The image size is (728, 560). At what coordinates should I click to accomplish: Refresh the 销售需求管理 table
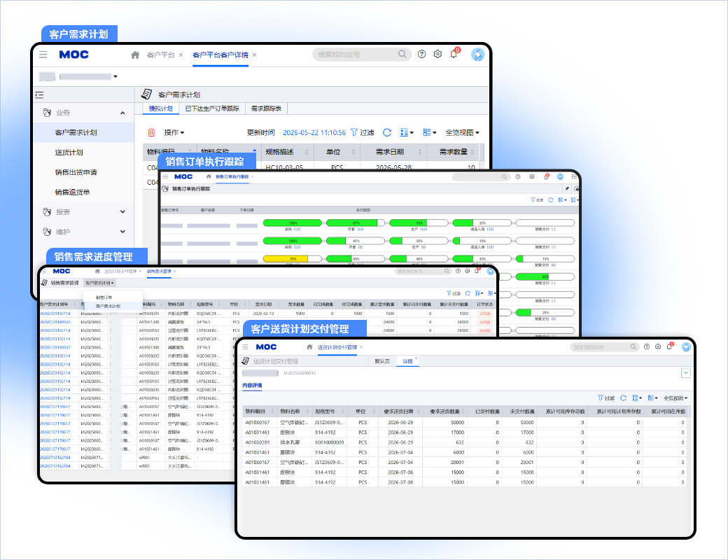coord(468,293)
